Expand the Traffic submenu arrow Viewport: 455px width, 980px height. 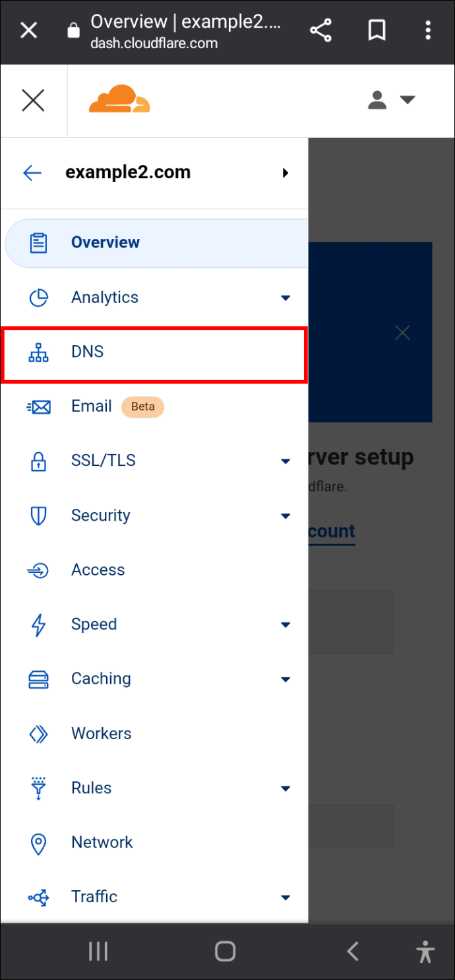286,898
